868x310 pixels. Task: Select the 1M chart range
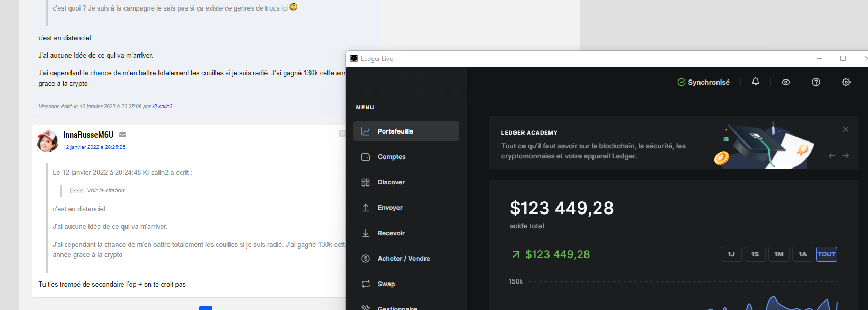[x=779, y=254]
